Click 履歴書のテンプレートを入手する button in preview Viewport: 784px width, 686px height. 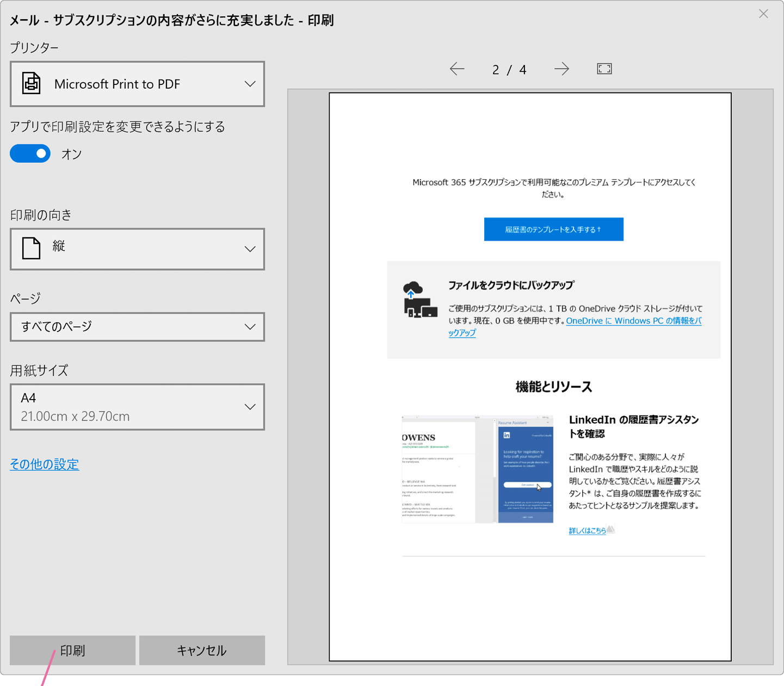[x=553, y=229]
